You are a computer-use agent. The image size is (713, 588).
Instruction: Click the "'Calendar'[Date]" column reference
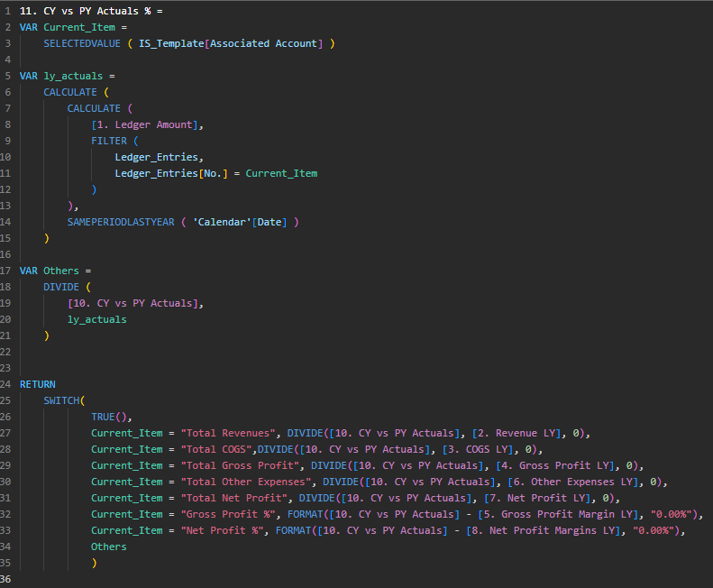[x=240, y=222]
